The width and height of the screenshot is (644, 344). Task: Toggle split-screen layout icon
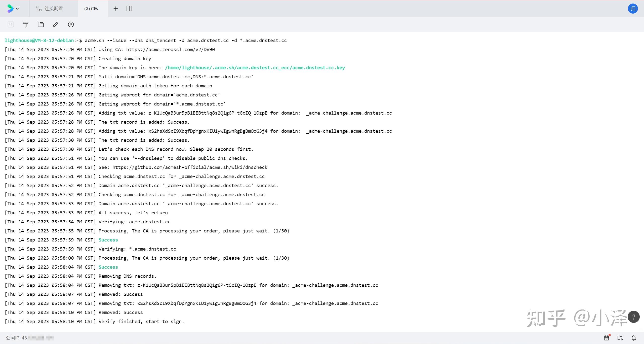(x=129, y=9)
